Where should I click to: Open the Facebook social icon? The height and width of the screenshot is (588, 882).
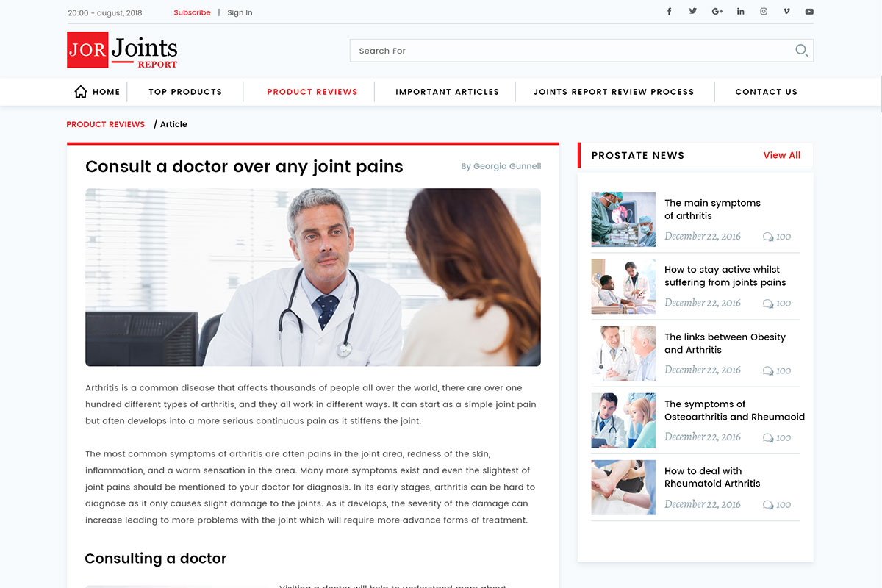(x=669, y=12)
